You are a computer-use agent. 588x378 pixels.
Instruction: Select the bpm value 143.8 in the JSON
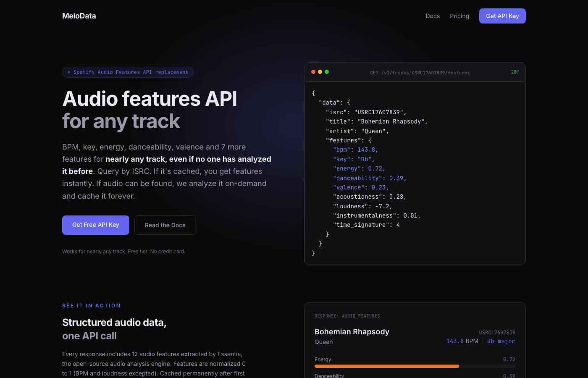pyautogui.click(x=366, y=150)
